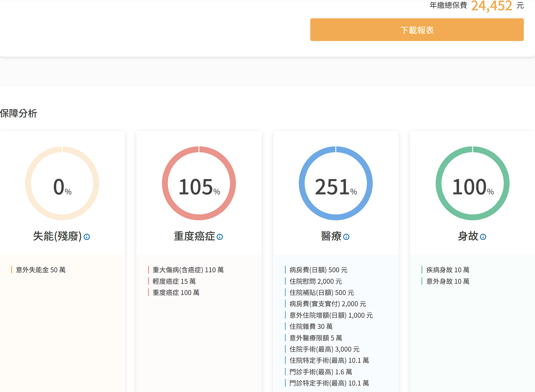535x392 pixels.
Task: Click the 100% green death-benefit ring
Action: pyautogui.click(x=472, y=183)
